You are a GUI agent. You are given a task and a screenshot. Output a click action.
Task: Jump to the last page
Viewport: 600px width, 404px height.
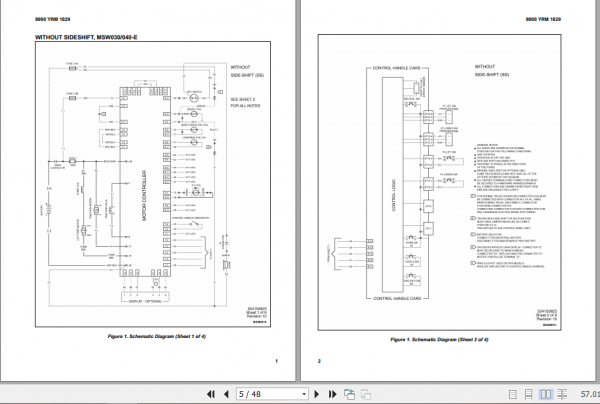pos(332,394)
